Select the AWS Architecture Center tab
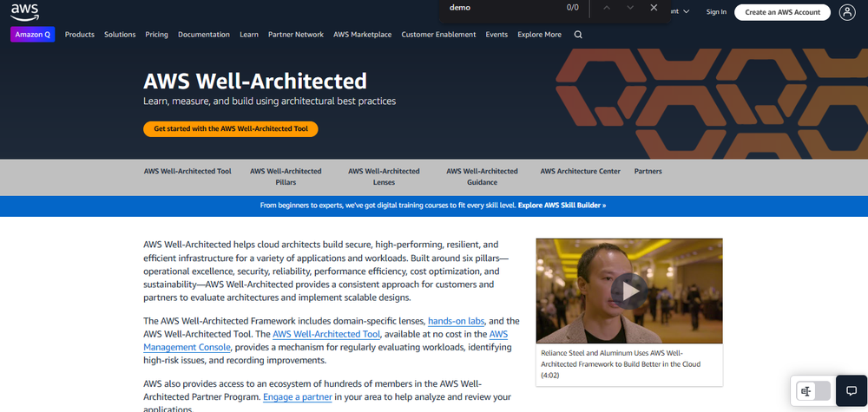868x412 pixels. pyautogui.click(x=580, y=172)
